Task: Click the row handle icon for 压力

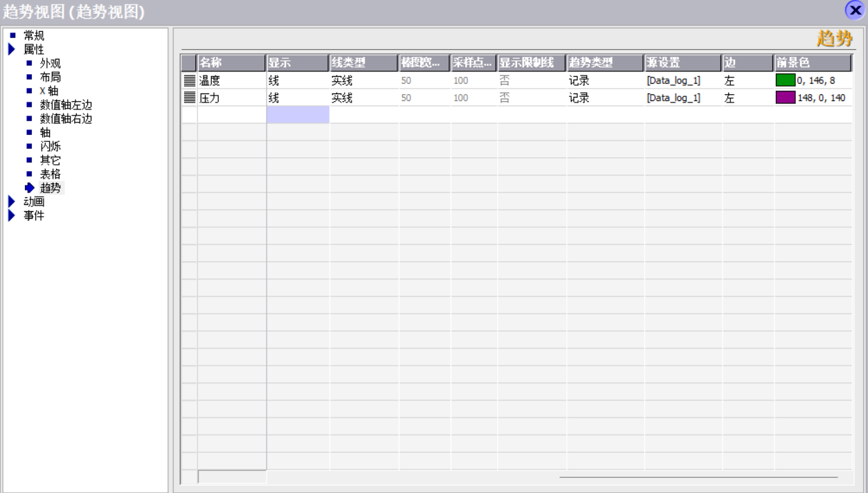Action: click(189, 98)
